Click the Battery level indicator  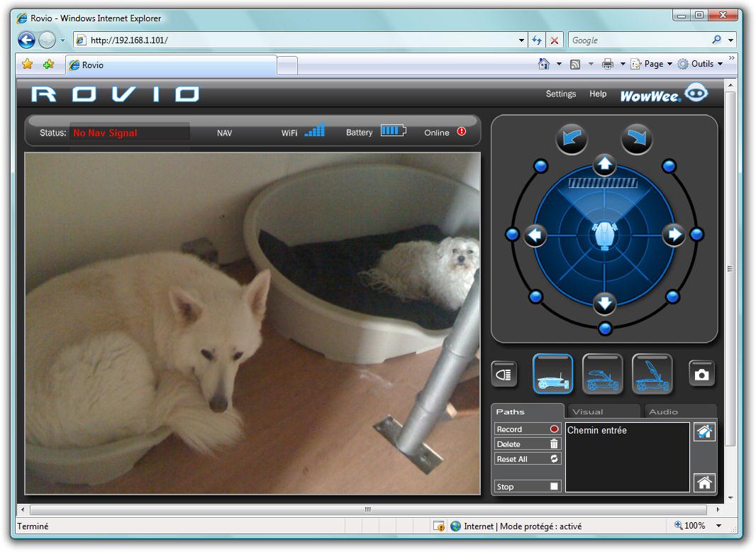point(394,131)
